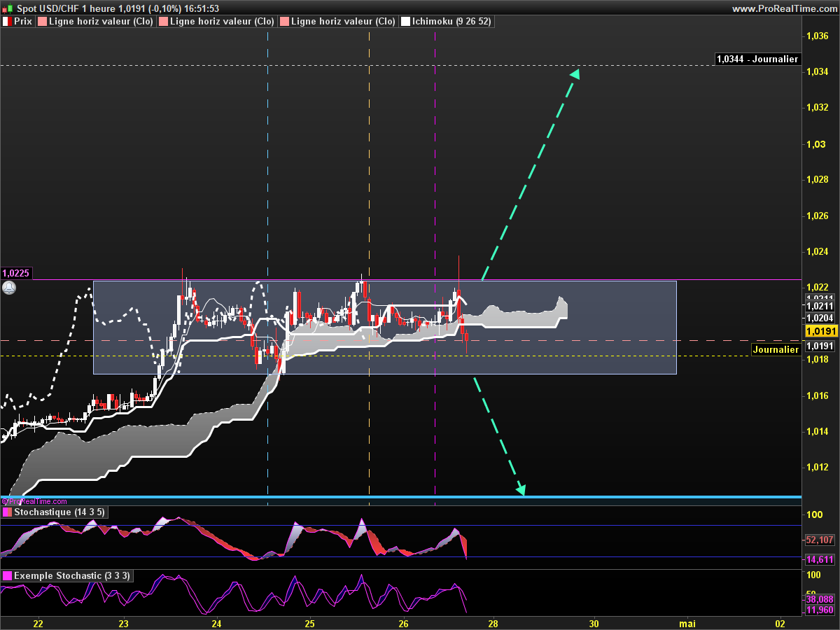Click the candlestick chart icon in title bar
The width and height of the screenshot is (840, 630).
[8, 8]
